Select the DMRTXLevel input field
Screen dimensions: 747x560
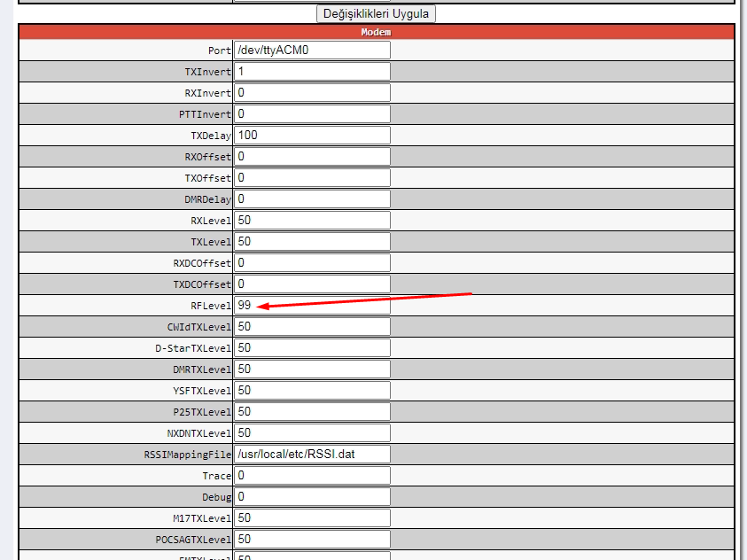312,369
